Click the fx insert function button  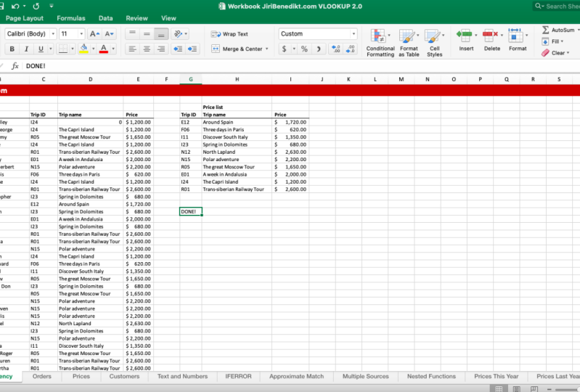[15, 66]
